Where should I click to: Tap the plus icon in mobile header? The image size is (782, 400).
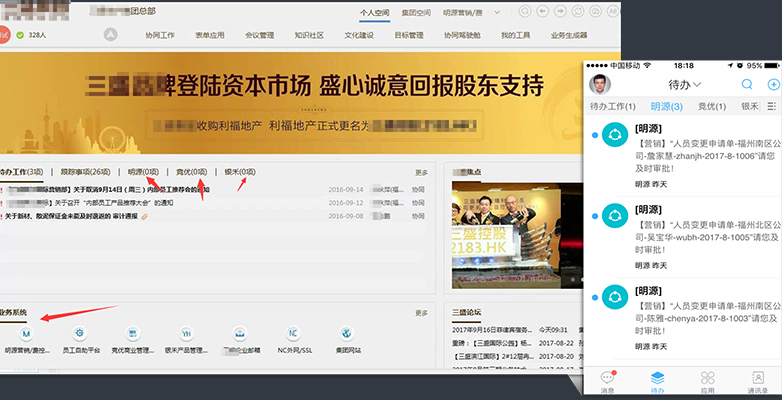click(772, 85)
